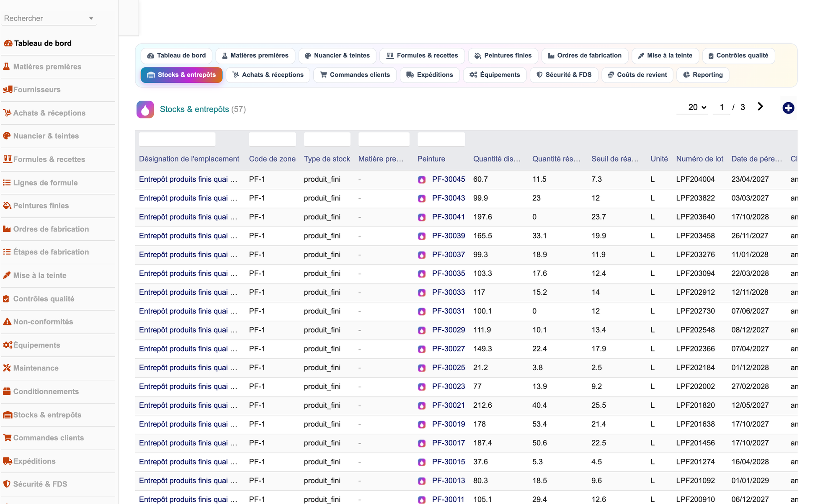Viewport: 815px width, 504px height.
Task: Switch to the Reporting top tab
Action: tap(703, 75)
